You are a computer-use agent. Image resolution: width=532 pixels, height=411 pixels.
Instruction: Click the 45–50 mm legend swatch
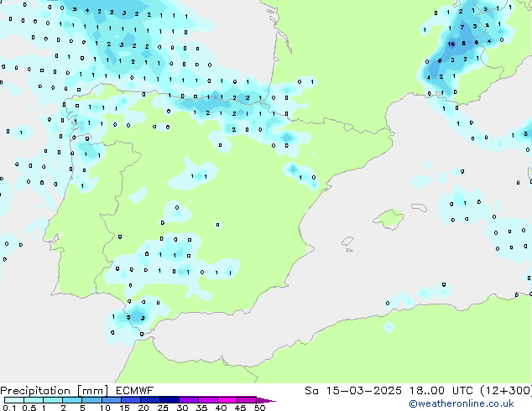(x=247, y=400)
